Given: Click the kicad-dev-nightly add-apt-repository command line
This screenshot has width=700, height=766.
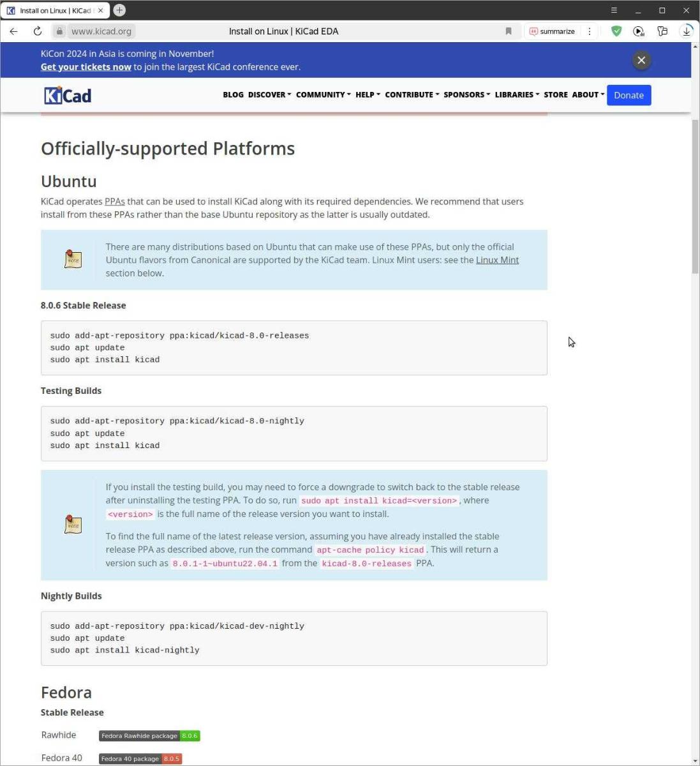Looking at the screenshot, I should 177,626.
